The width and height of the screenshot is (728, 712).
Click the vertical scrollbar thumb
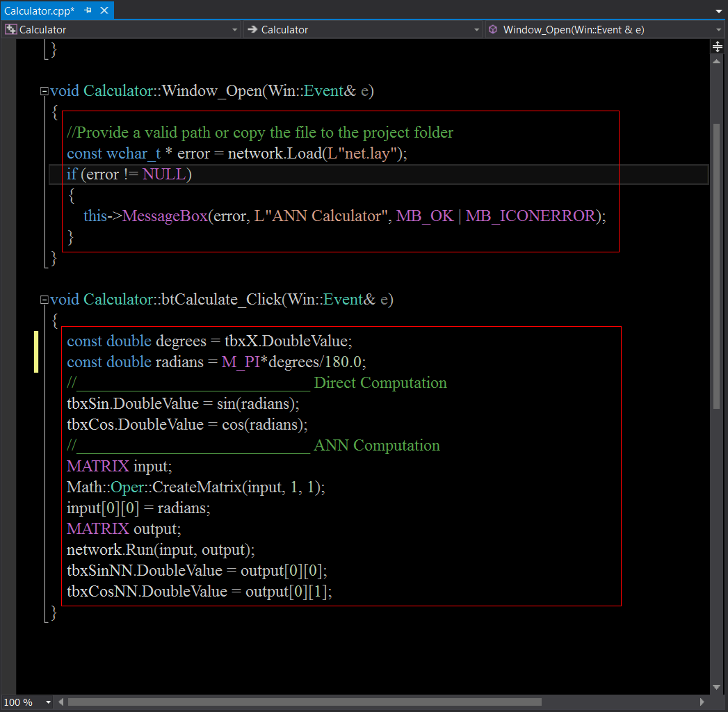[716, 266]
